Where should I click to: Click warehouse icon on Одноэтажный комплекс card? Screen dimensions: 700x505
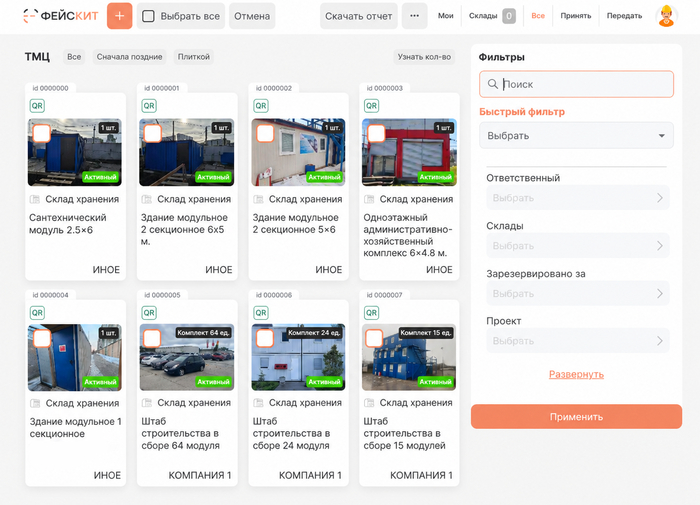[369, 199]
